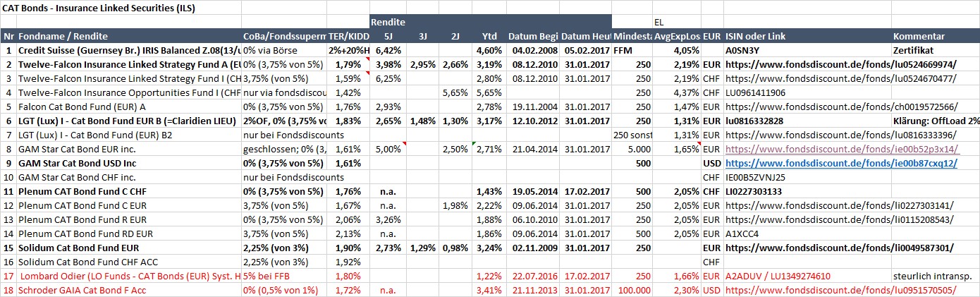
Task: Select the Kommentar column header
Action: coord(918,36)
